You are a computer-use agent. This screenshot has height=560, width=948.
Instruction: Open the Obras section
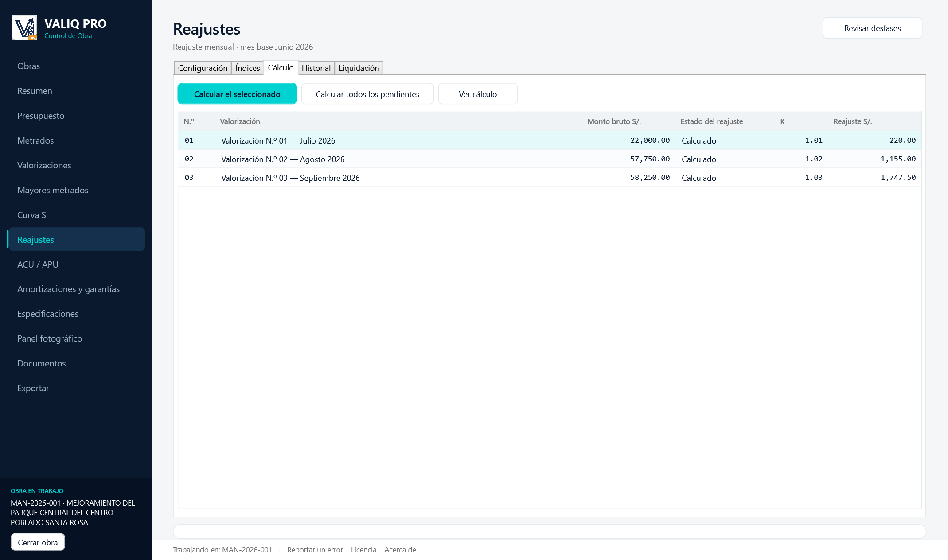[28, 66]
